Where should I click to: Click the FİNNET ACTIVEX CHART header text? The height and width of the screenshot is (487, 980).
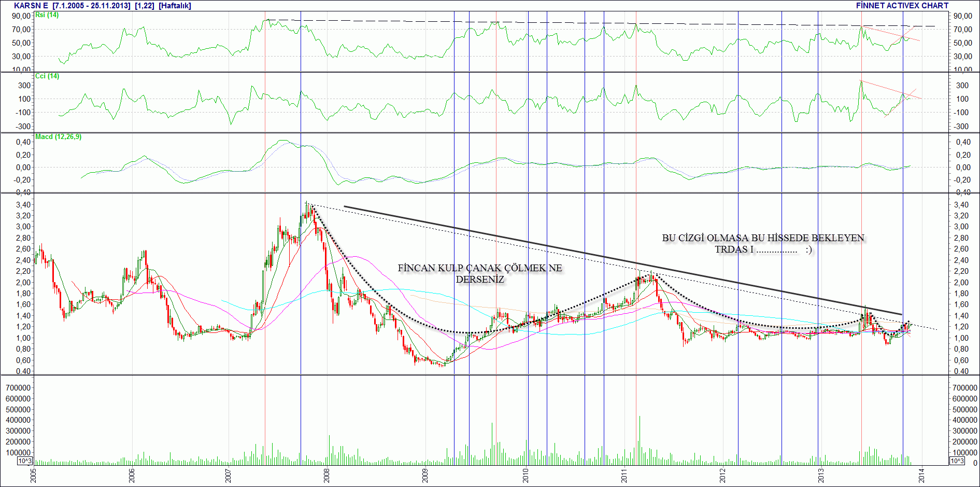tap(902, 6)
